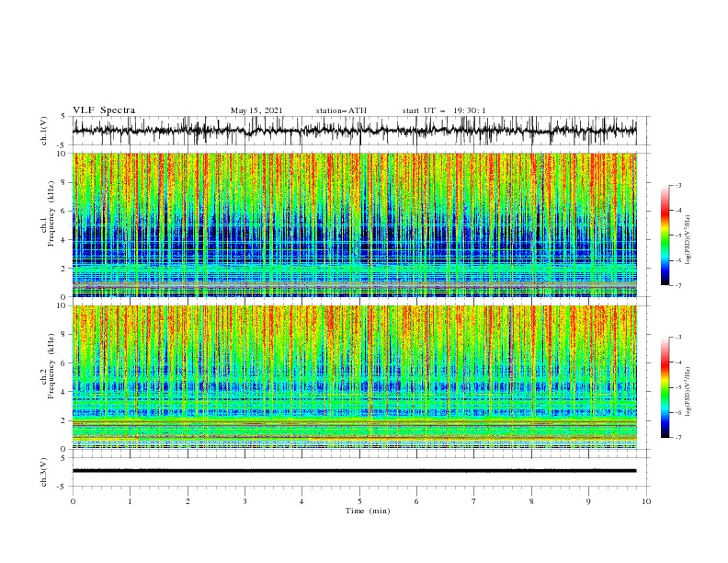Screen dimensions: 728x563
Task: Click the 'ch.1(V)' waveform axis label
Action: 44,131
